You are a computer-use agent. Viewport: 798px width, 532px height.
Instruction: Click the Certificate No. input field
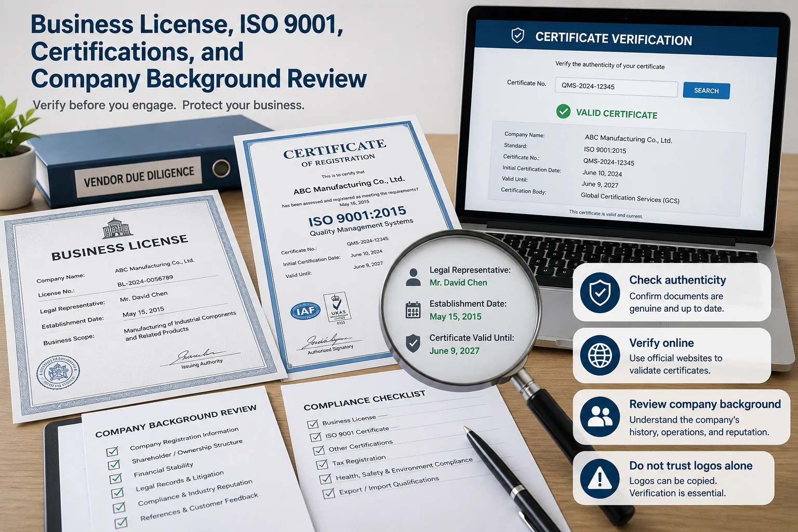(616, 87)
